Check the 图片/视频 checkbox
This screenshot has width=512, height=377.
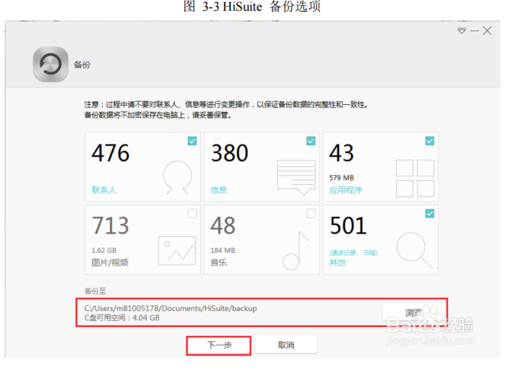[x=192, y=213]
